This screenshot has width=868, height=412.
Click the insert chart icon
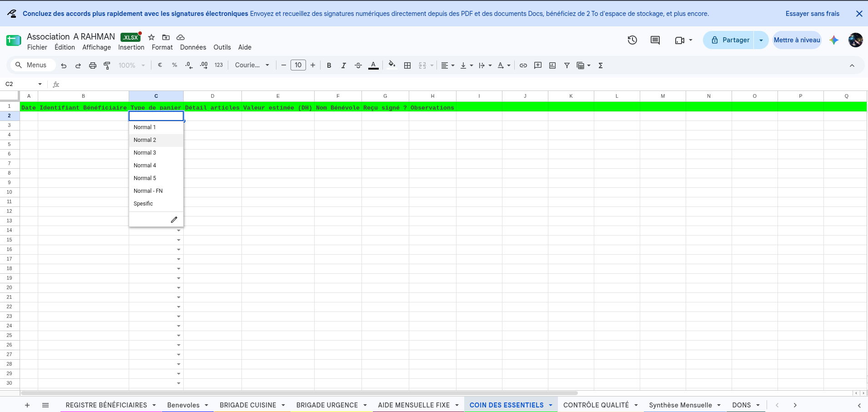point(552,65)
